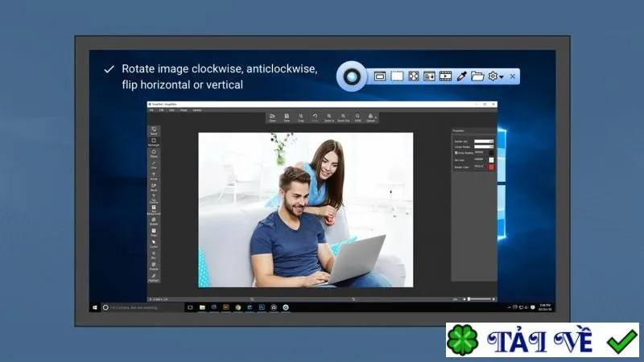644x362 pixels.
Task: Choose the capture rectangular region icon
Action: click(x=397, y=76)
